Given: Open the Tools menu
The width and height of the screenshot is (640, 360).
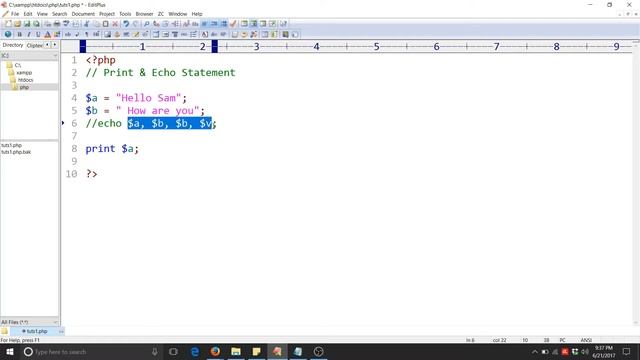Looking at the screenshot, I should [125, 14].
